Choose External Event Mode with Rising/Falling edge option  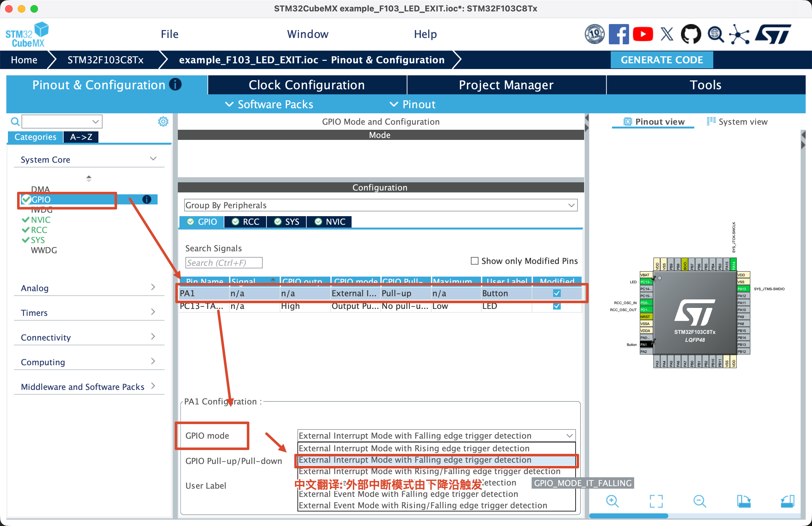(436, 505)
